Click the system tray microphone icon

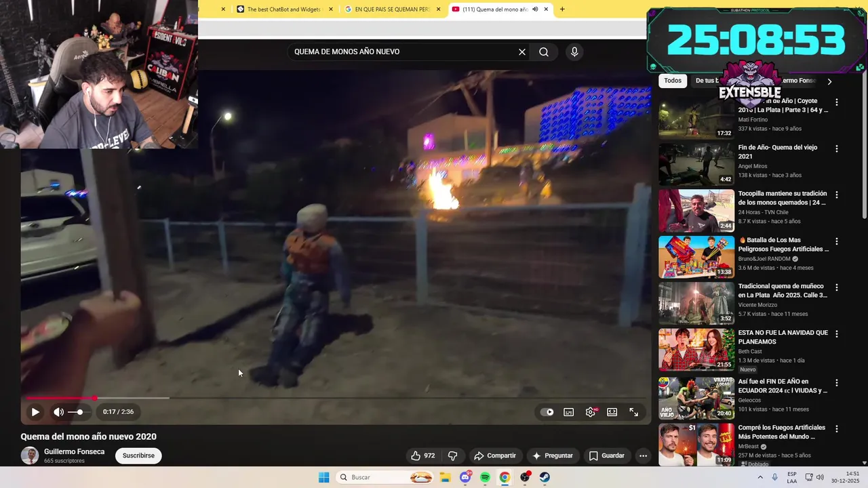(775, 477)
